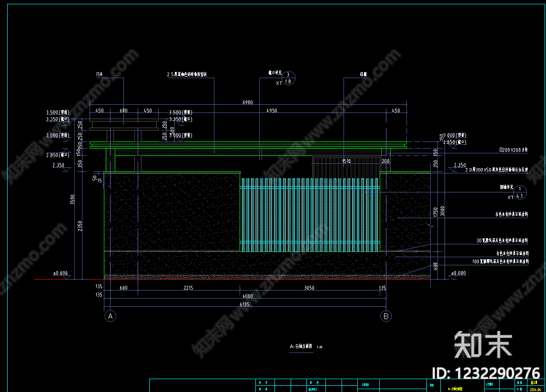Select the ±0.000 level mark on the right
Image resolution: width=546 pixels, height=392 pixels.
pos(458,273)
